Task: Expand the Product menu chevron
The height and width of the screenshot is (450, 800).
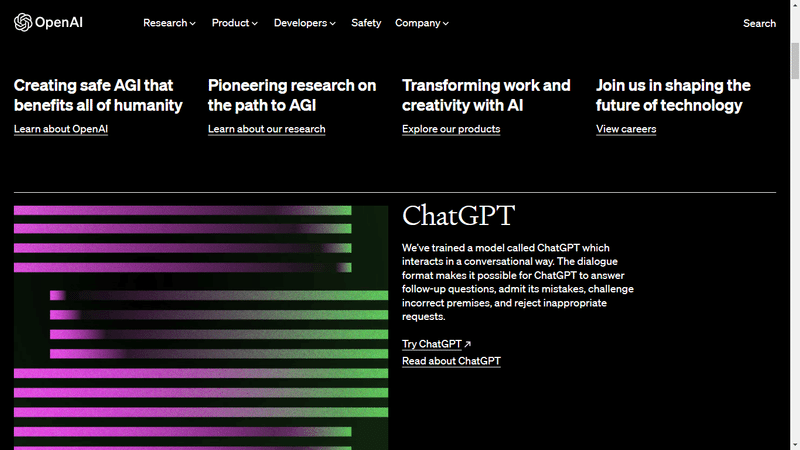Action: point(255,23)
